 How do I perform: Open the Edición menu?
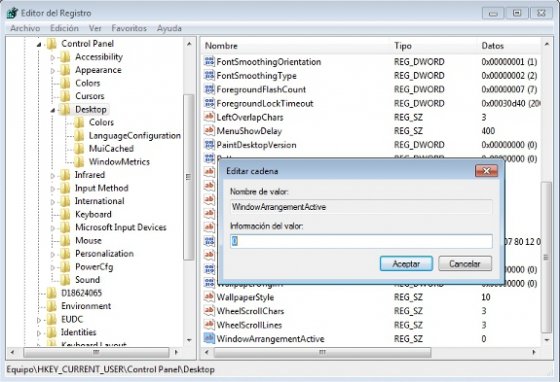coord(64,28)
